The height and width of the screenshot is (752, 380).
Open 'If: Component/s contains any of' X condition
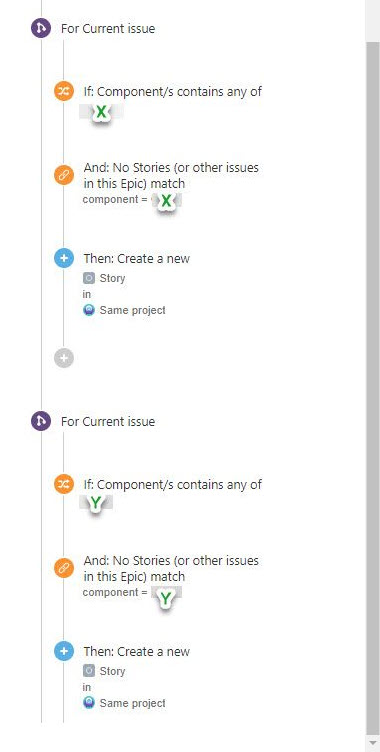pyautogui.click(x=173, y=92)
